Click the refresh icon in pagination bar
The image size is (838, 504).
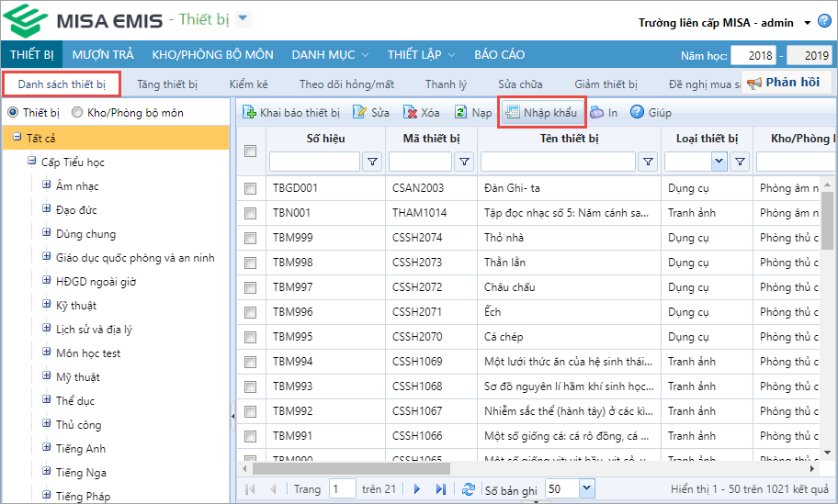pos(469,489)
